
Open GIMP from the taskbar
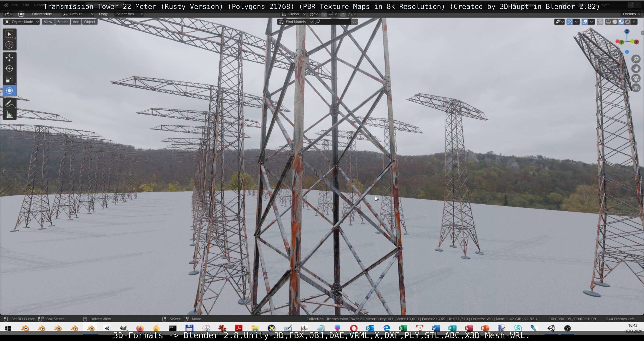[123, 328]
